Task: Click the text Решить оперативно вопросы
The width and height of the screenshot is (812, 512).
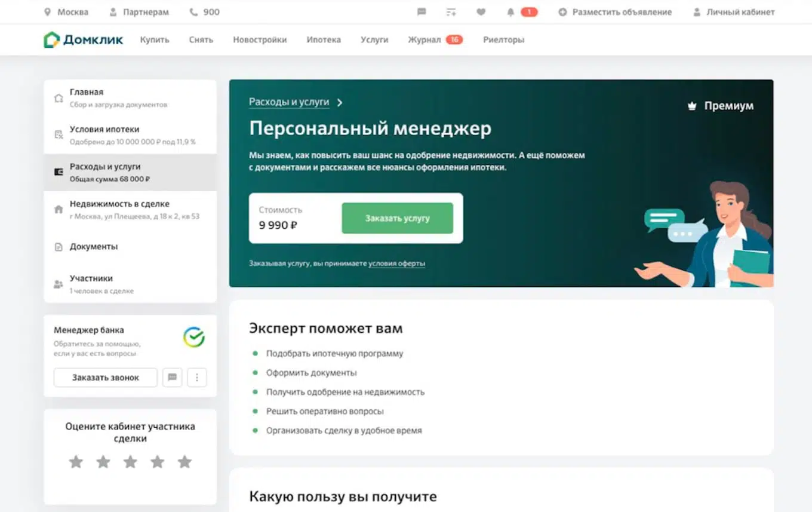Action: (x=325, y=412)
